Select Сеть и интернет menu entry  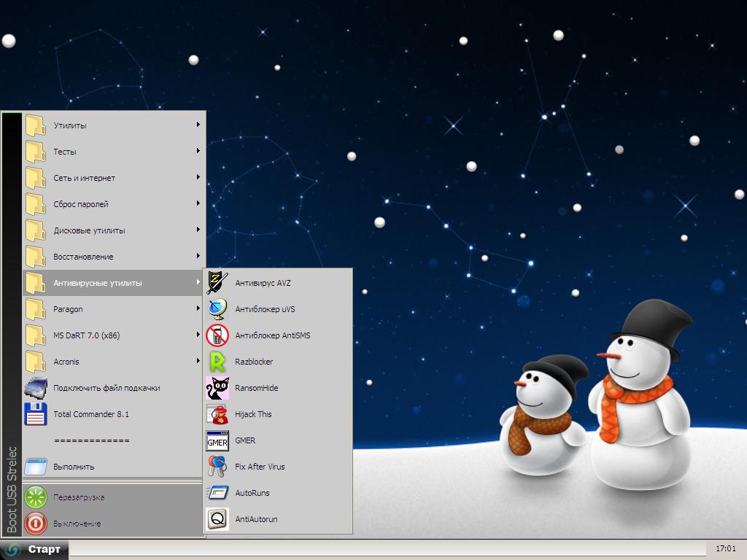(x=84, y=178)
